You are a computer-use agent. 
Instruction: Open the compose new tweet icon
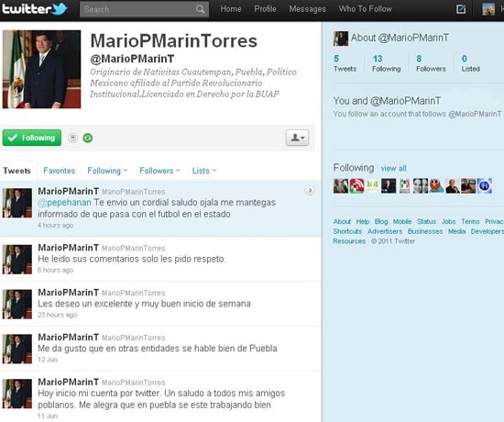[461, 9]
